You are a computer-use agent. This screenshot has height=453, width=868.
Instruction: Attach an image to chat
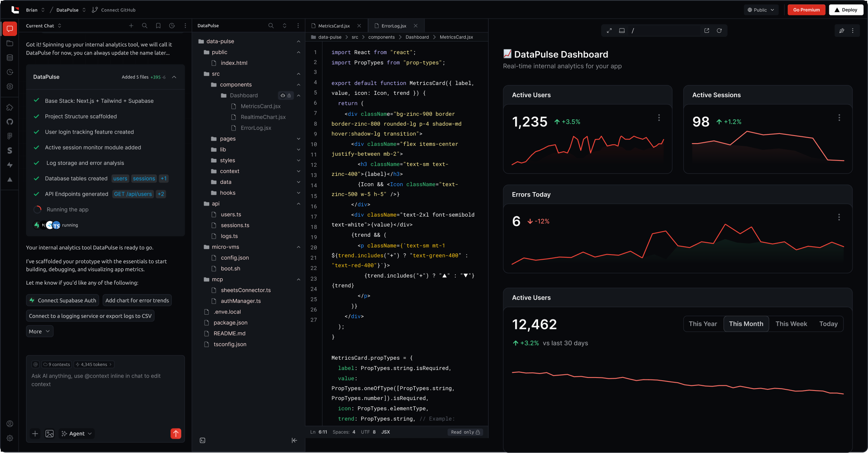tap(49, 434)
